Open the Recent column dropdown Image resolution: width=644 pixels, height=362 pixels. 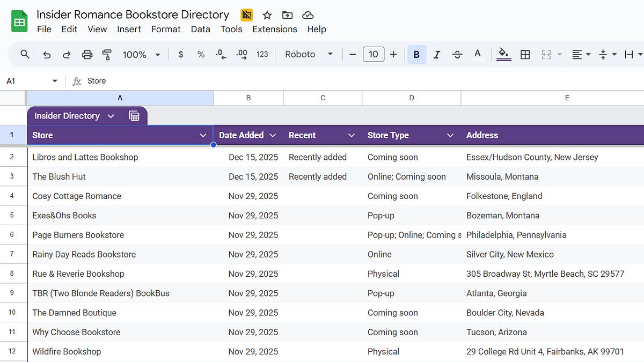(352, 135)
